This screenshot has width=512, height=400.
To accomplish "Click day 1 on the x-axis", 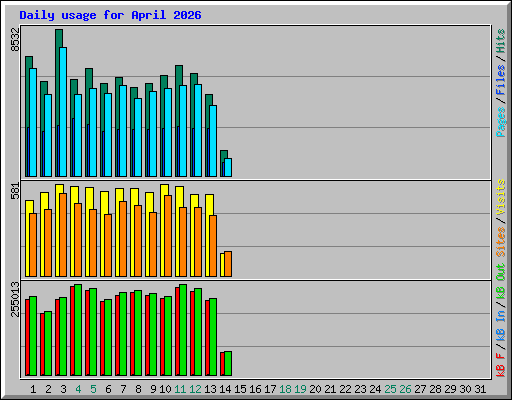I will click(x=33, y=389).
